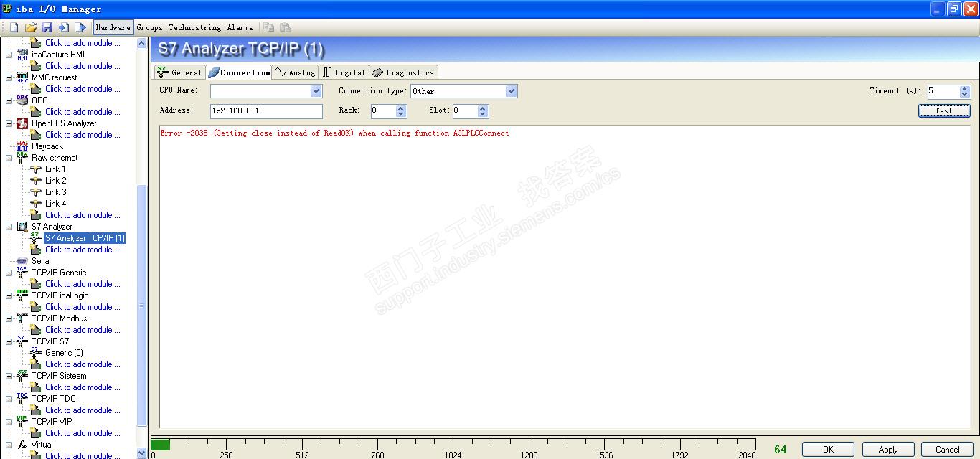
Task: Click the Import toolbar icon
Action: tap(64, 27)
